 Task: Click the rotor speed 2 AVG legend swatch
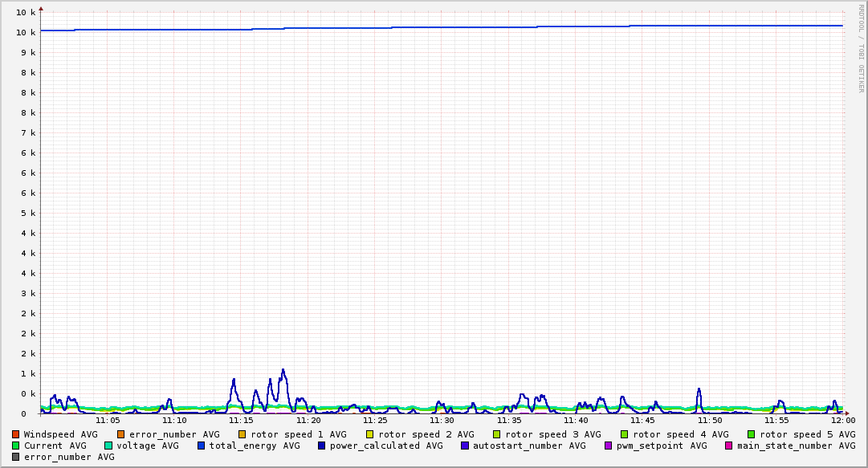370,434
